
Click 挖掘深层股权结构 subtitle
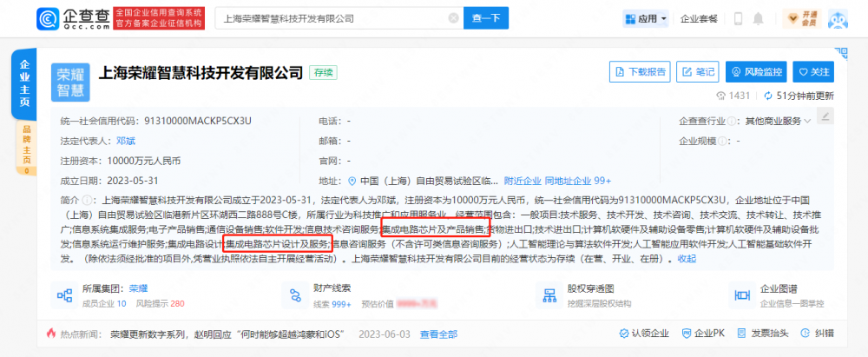pos(599,304)
